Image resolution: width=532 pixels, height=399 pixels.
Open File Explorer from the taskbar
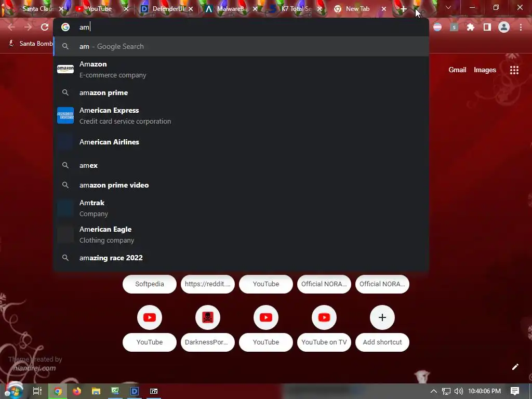pyautogui.click(x=96, y=391)
